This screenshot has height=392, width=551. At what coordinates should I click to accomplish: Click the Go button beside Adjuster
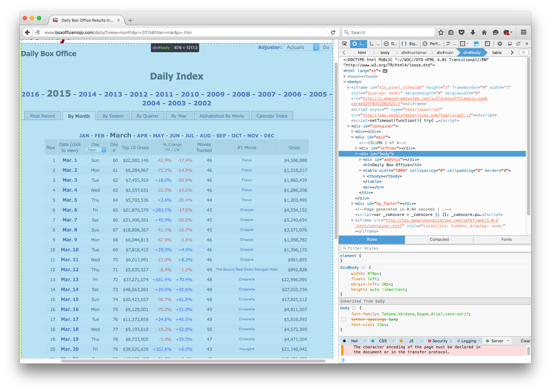[326, 47]
